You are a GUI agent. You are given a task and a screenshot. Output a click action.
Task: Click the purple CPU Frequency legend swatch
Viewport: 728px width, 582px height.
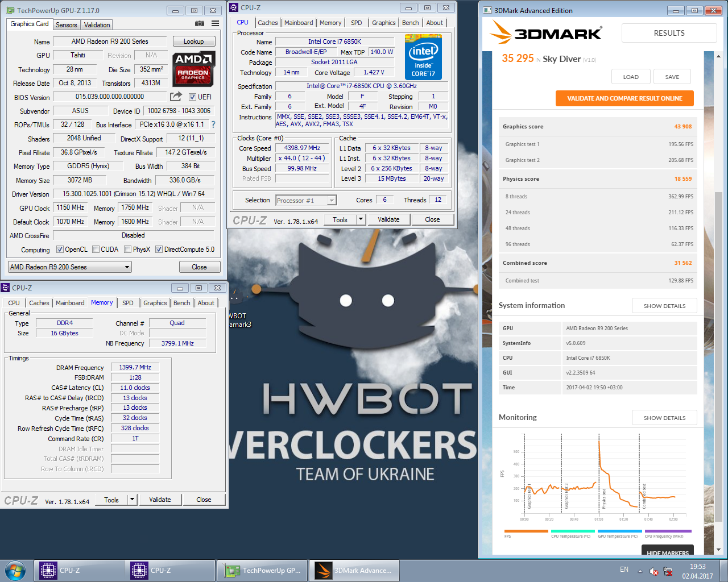click(668, 531)
